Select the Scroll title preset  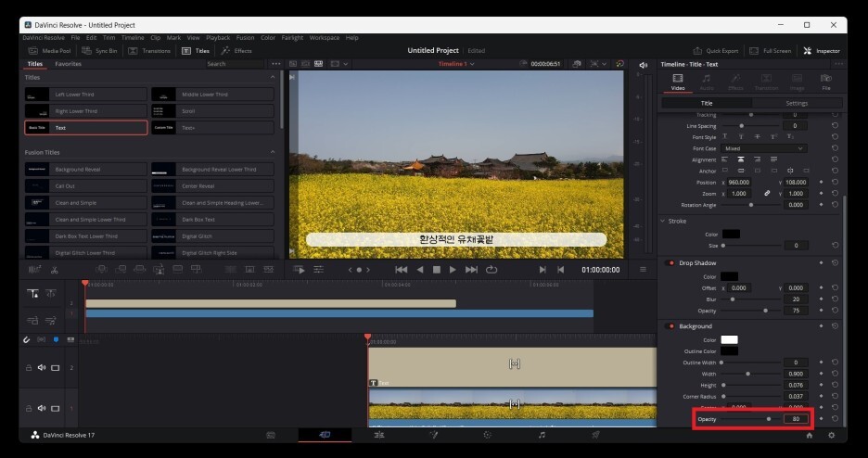click(212, 111)
